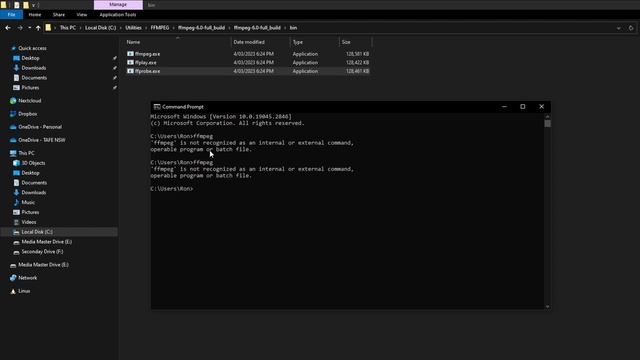Open Linux icon in navigation pane
The image size is (640, 360).
pyautogui.click(x=13, y=291)
